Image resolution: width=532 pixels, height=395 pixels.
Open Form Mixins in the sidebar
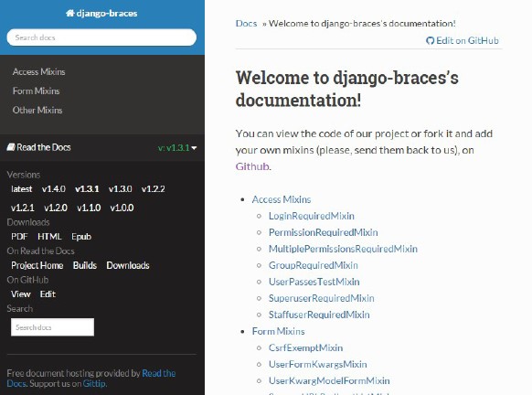click(x=36, y=91)
